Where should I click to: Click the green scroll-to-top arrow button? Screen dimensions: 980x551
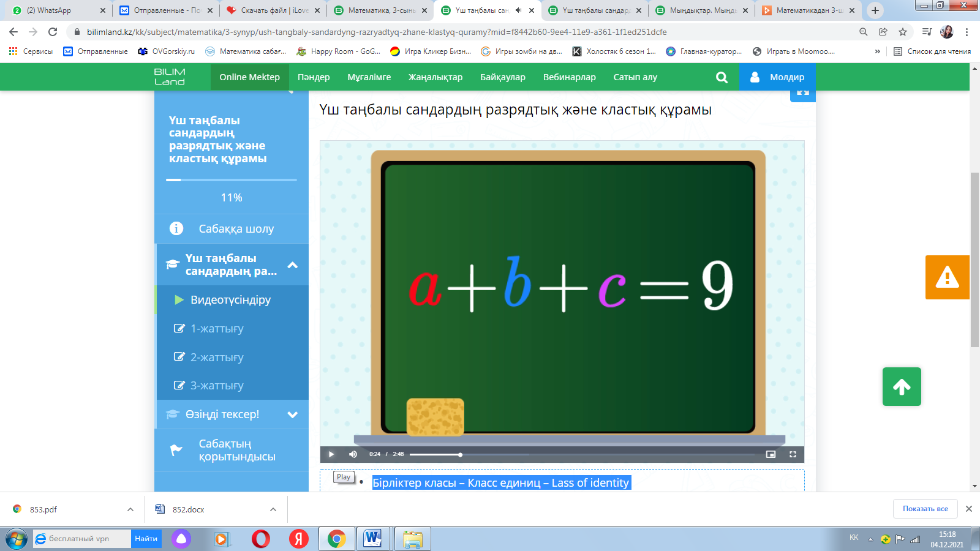(x=902, y=387)
